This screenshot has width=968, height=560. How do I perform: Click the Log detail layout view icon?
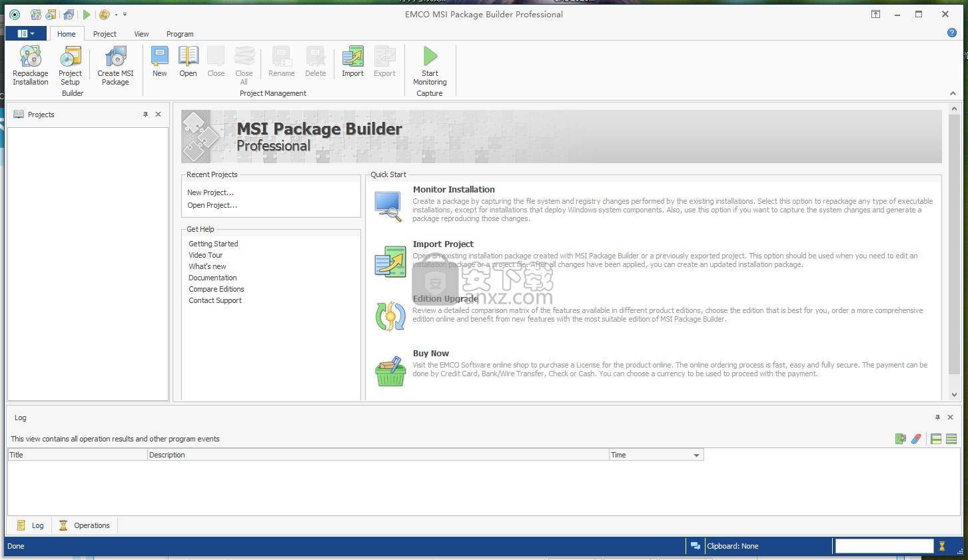[936, 439]
